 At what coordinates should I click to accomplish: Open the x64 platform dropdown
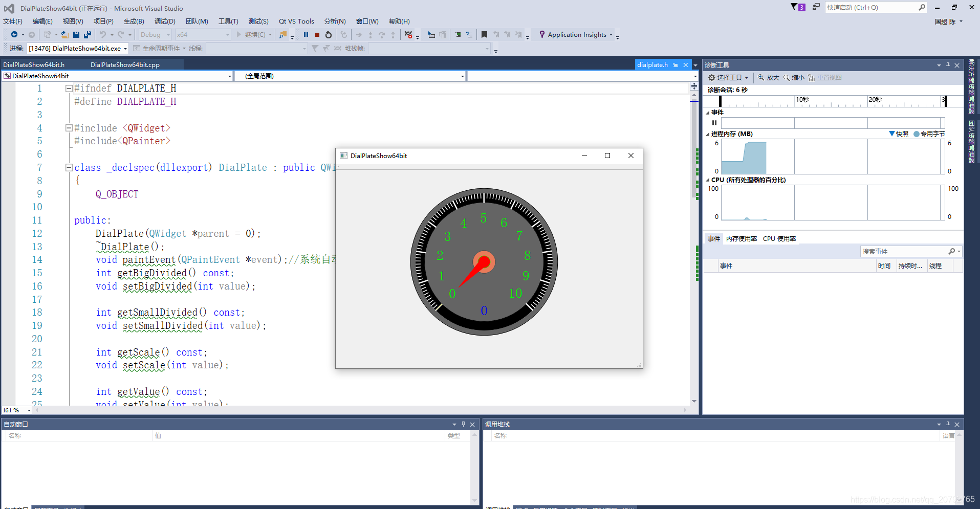pyautogui.click(x=203, y=35)
